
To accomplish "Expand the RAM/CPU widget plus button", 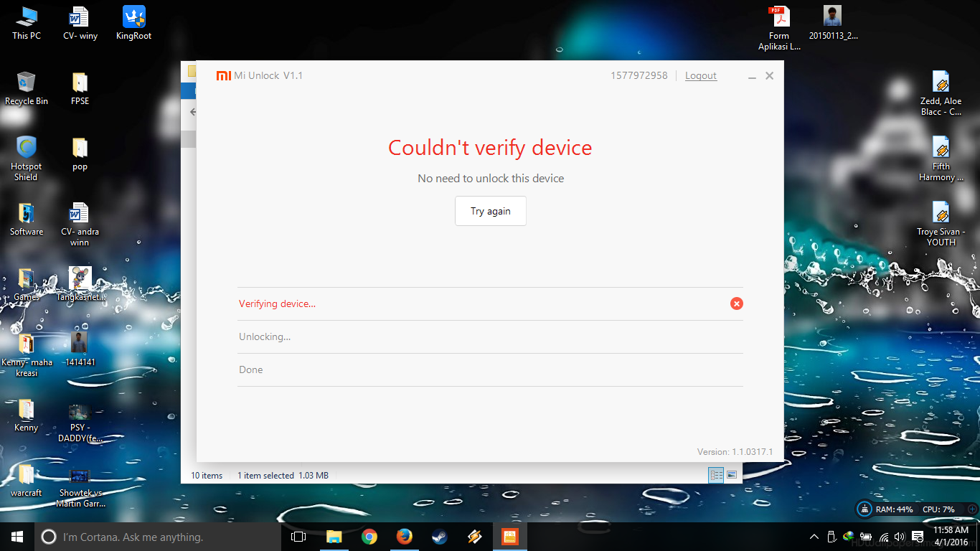I will (x=971, y=509).
